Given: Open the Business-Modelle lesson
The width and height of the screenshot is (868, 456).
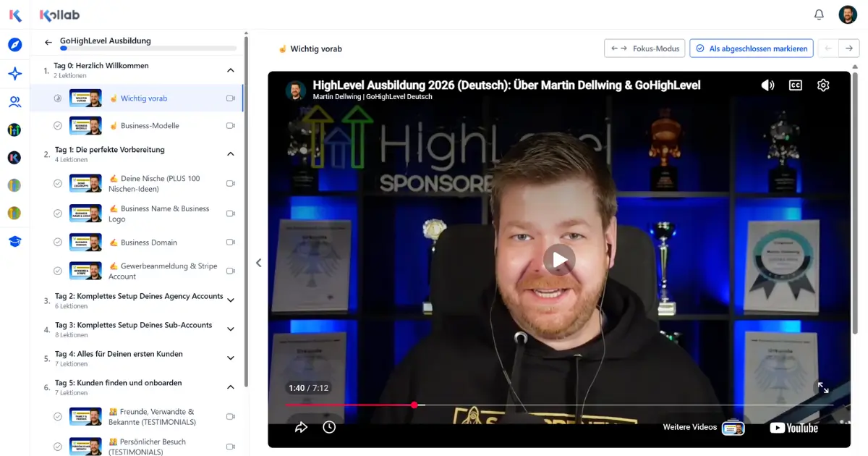Looking at the screenshot, I should (137, 126).
